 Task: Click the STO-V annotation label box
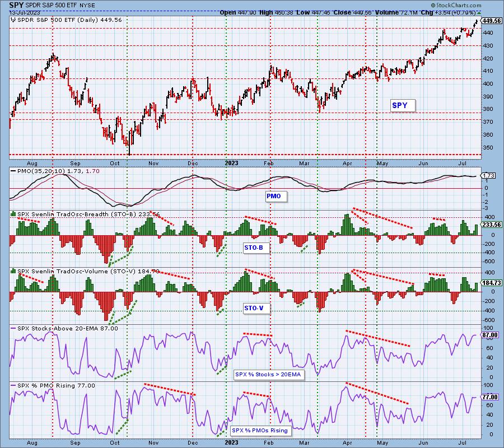click(256, 308)
